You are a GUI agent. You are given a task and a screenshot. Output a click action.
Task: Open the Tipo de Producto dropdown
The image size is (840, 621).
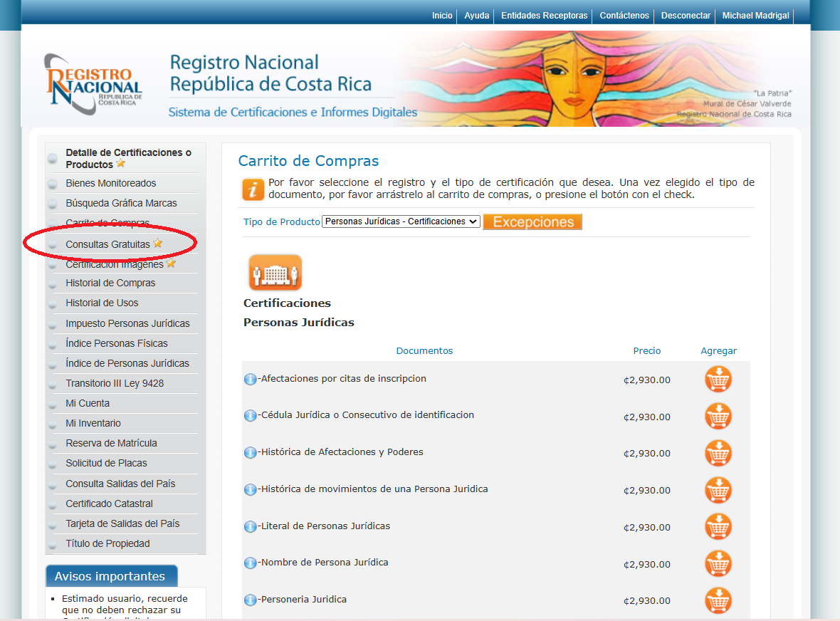[401, 221]
